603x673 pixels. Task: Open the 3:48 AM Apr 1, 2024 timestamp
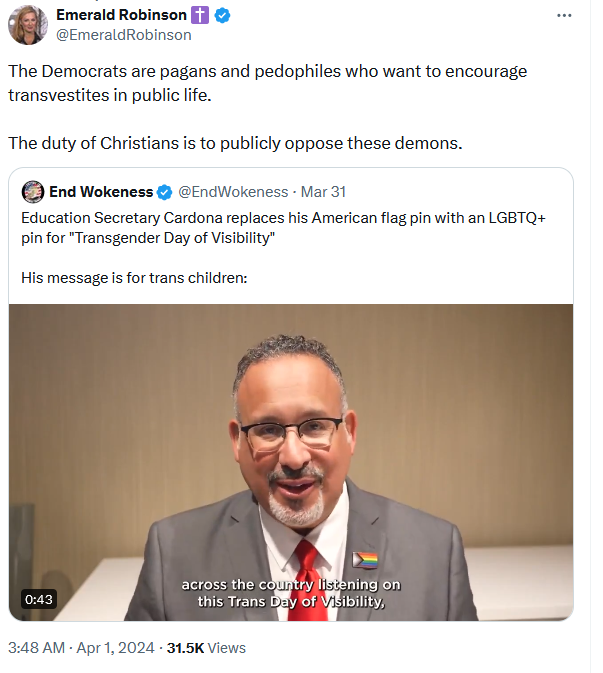(81, 648)
